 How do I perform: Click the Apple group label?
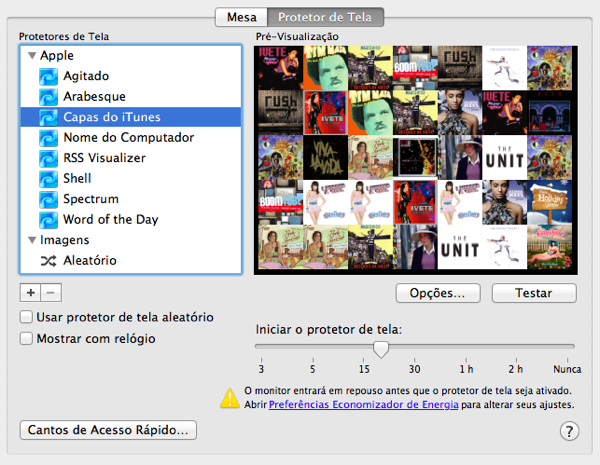click(x=57, y=55)
